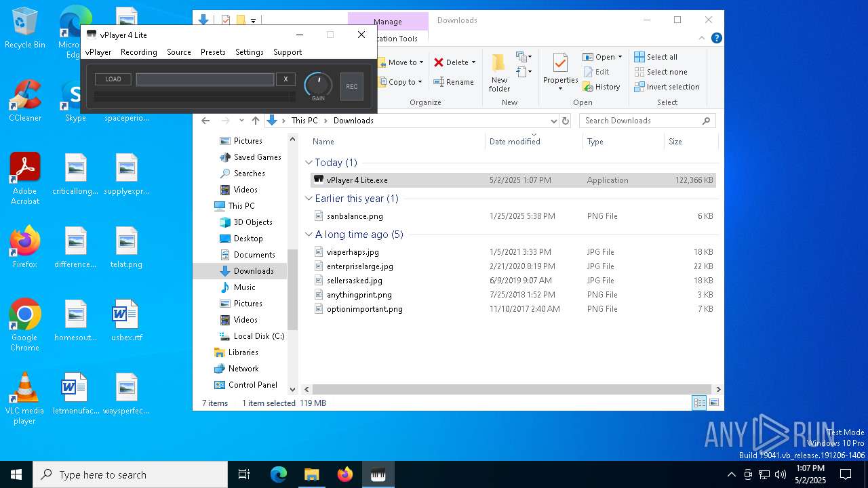Select 3D Objects in the navigation pane
Screen dimensions: 868x488
246,222
